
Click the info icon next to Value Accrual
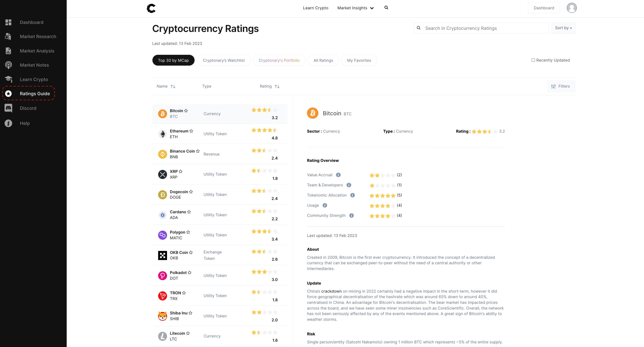[338, 175]
